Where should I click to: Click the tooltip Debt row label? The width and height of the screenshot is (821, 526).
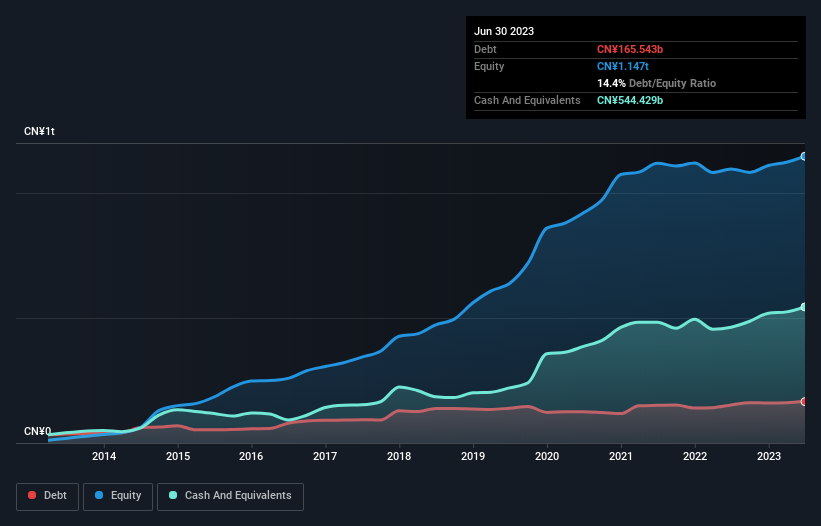pos(485,49)
